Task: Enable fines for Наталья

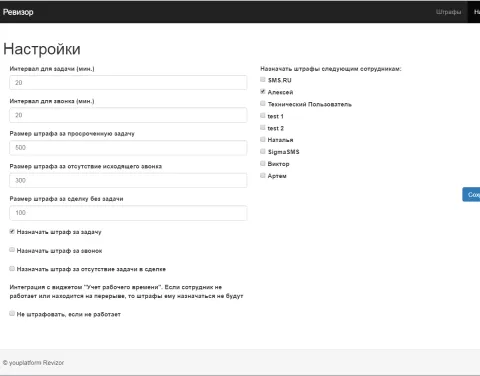Action: (x=263, y=139)
